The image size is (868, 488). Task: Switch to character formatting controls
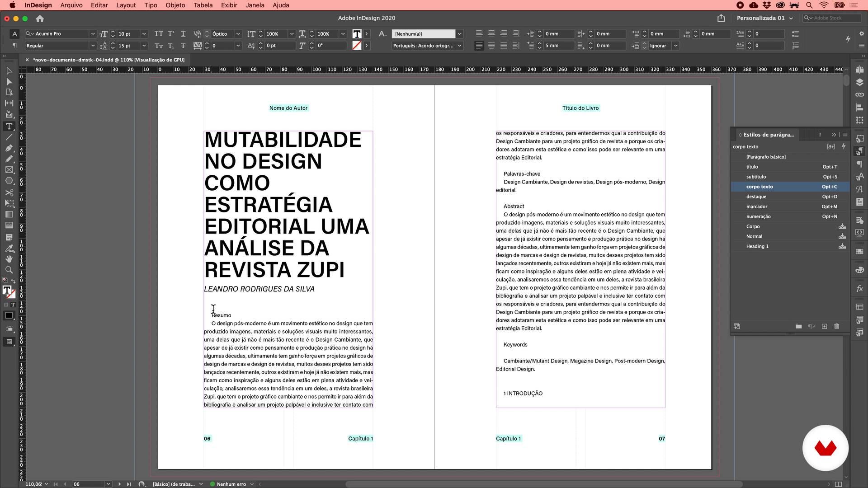pyautogui.click(x=14, y=34)
